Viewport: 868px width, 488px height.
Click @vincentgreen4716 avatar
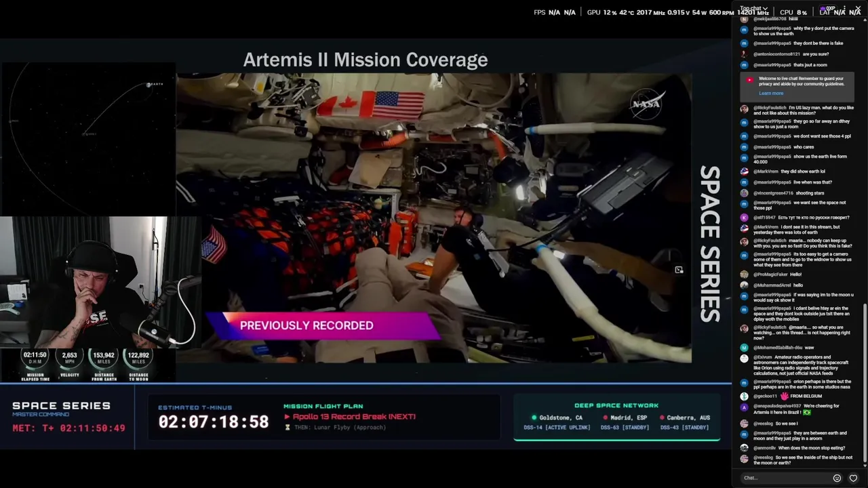pos(744,193)
